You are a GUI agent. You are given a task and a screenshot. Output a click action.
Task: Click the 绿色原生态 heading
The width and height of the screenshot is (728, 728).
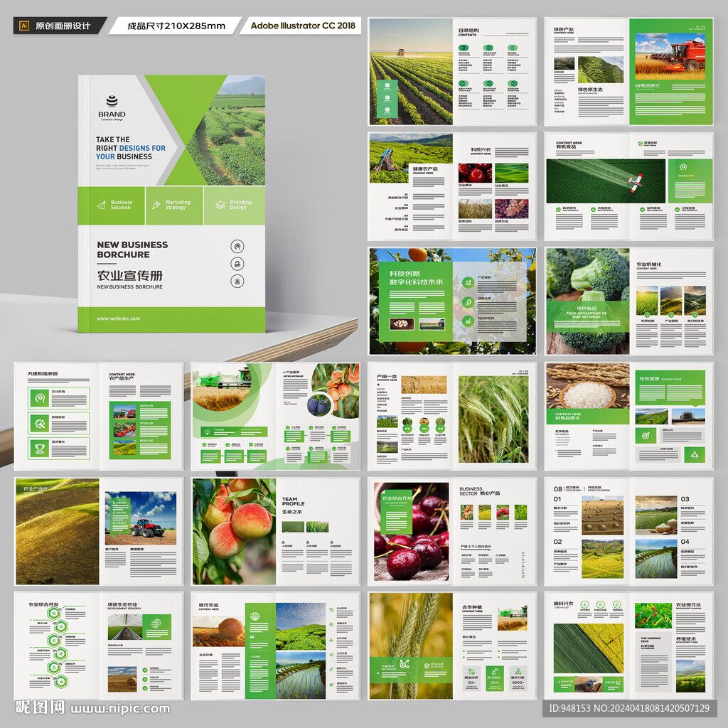coord(590,89)
